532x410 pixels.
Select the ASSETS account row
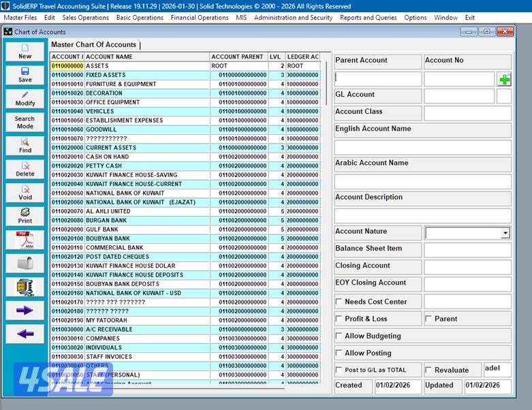185,66
